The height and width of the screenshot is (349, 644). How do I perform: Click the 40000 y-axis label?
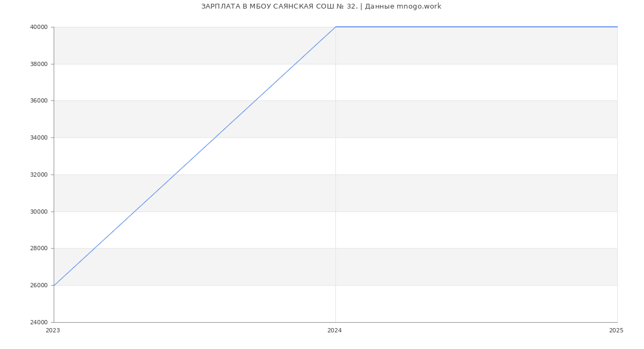pos(39,27)
